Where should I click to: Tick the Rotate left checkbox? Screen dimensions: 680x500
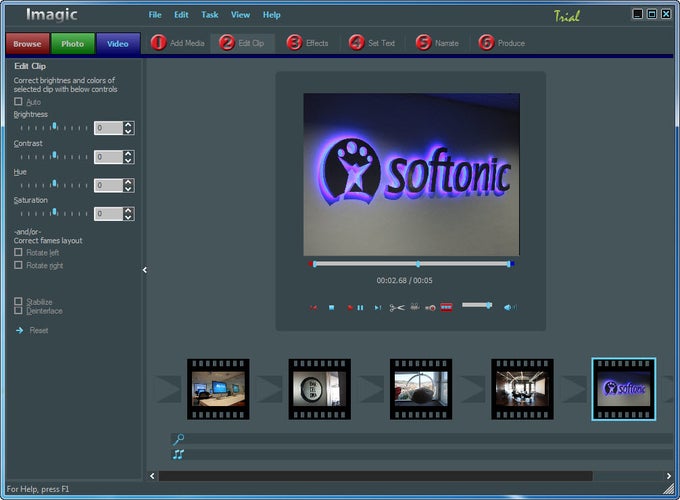(x=18, y=252)
